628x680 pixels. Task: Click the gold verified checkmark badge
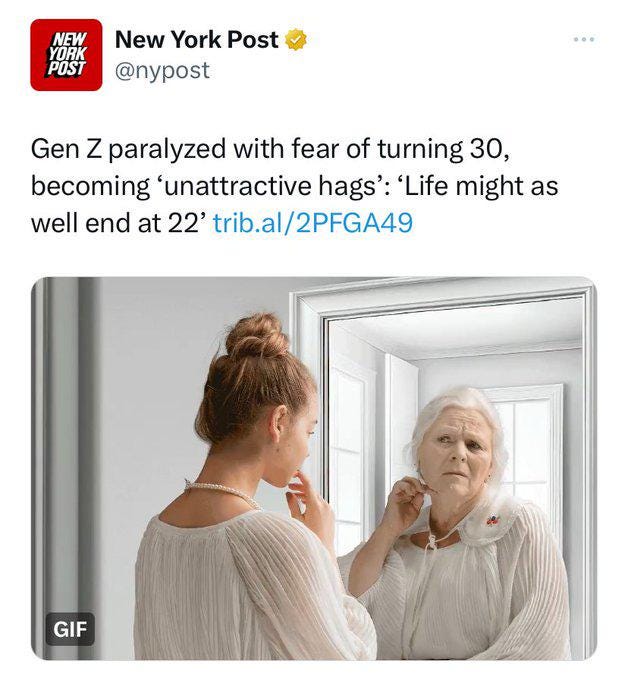click(296, 39)
